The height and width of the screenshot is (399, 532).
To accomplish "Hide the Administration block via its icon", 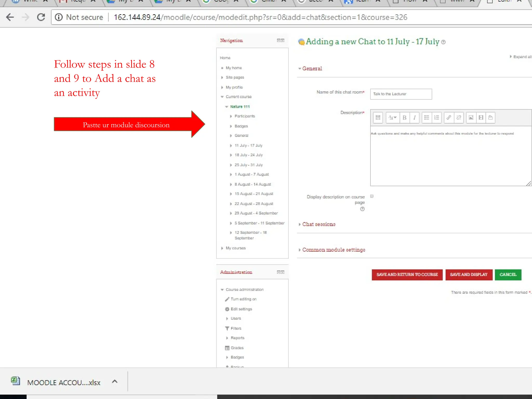I will coord(279,272).
